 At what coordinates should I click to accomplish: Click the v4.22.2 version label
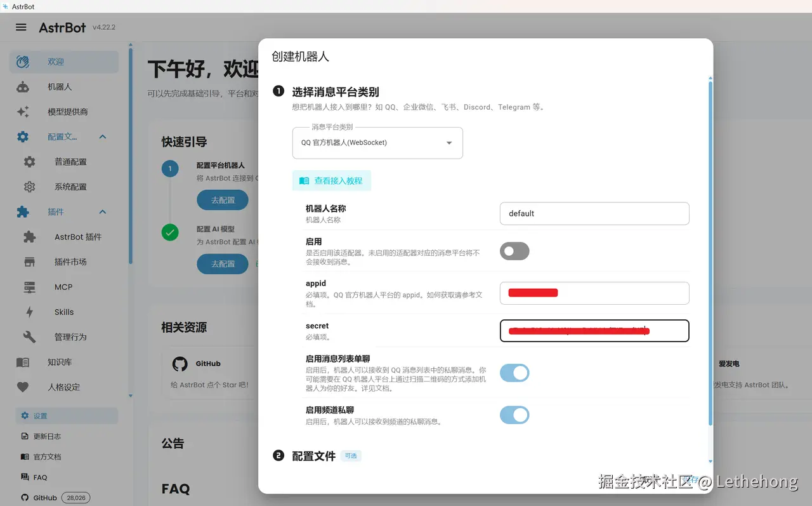coord(104,27)
